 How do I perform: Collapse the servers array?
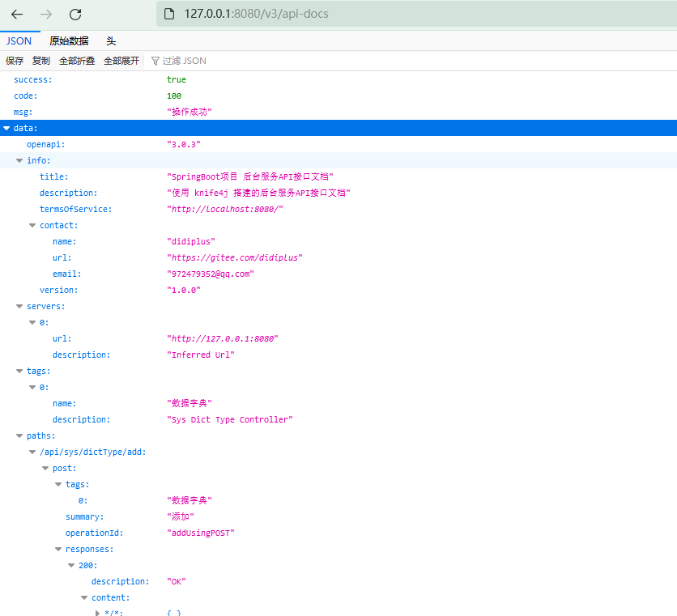pos(19,306)
